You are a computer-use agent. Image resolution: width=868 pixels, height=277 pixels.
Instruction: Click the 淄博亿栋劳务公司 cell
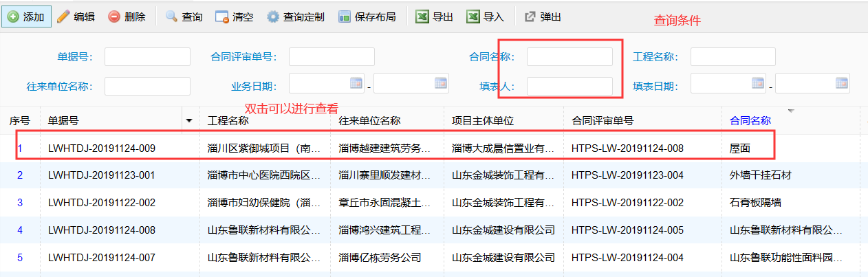pos(380,258)
